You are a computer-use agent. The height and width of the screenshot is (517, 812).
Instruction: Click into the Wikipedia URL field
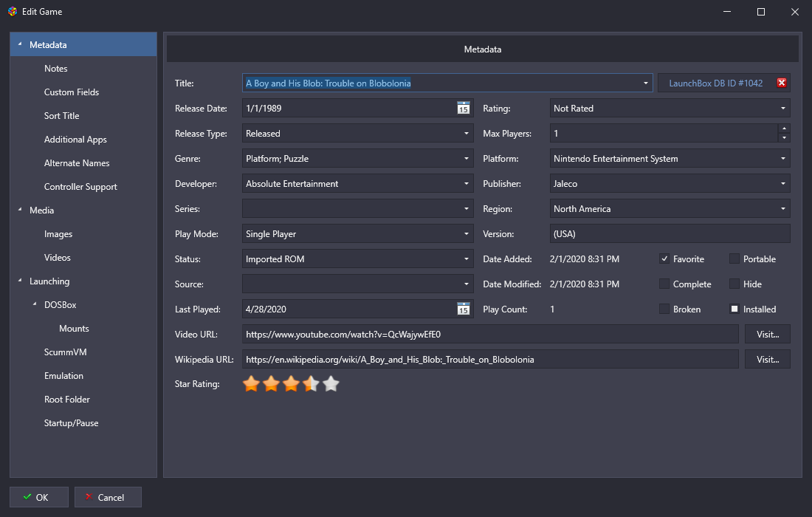tap(490, 359)
